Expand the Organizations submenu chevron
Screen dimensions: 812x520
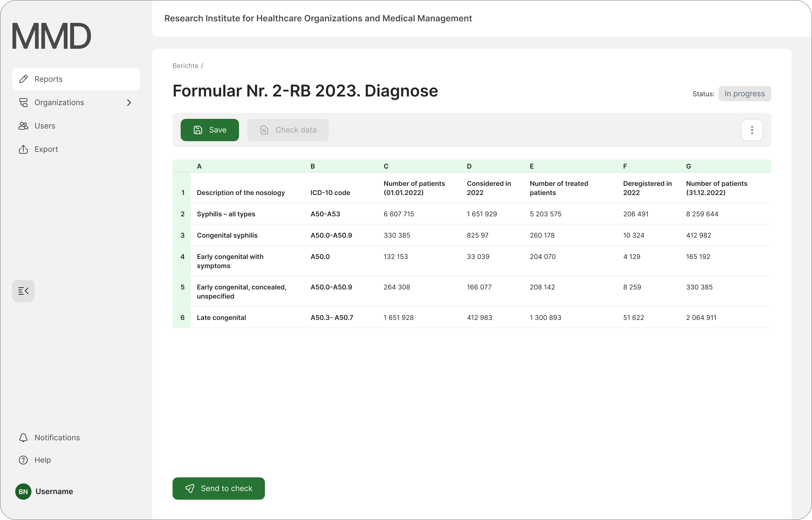129,103
